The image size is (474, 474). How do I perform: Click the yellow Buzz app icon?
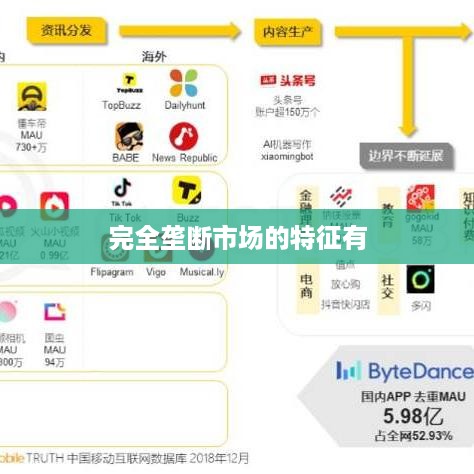click(x=187, y=190)
